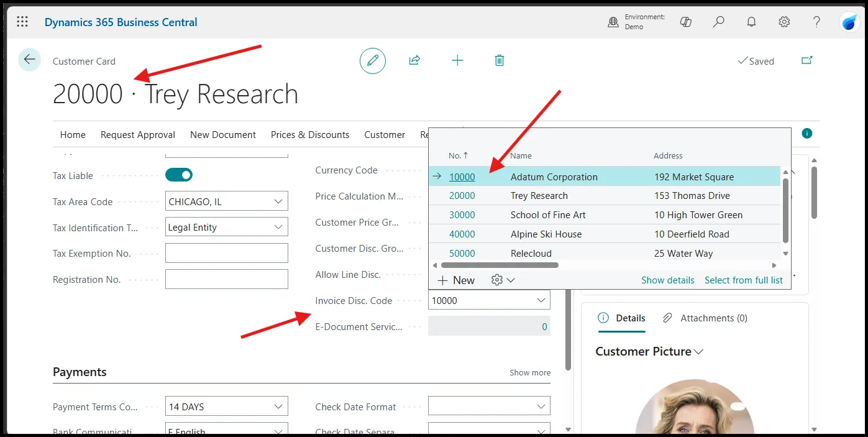
Task: Click the Registration No. field
Action: [x=227, y=279]
